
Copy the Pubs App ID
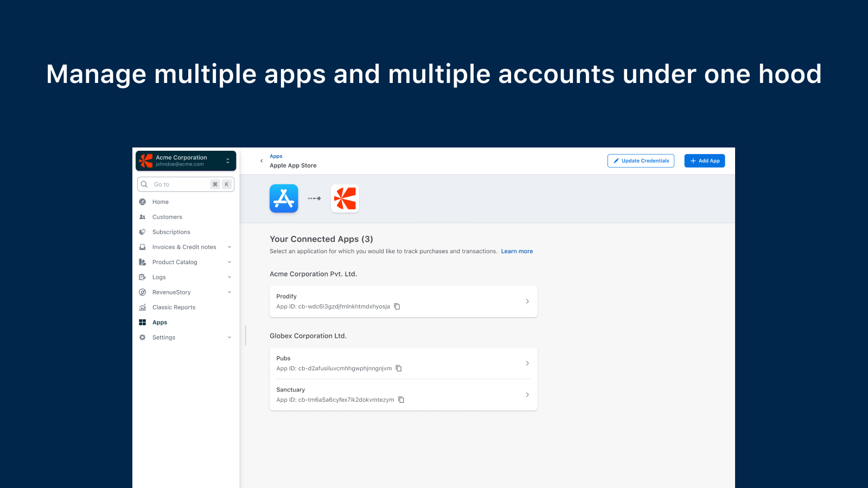click(399, 368)
